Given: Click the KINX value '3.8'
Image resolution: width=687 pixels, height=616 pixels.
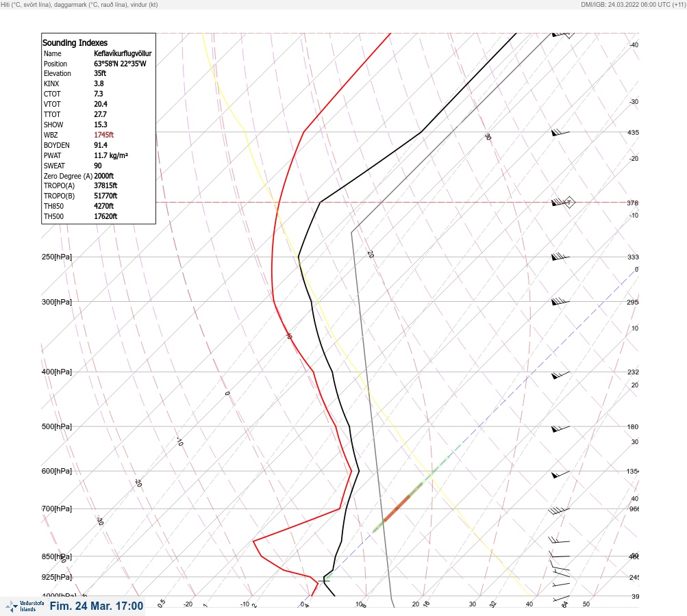Looking at the screenshot, I should pyautogui.click(x=99, y=84).
